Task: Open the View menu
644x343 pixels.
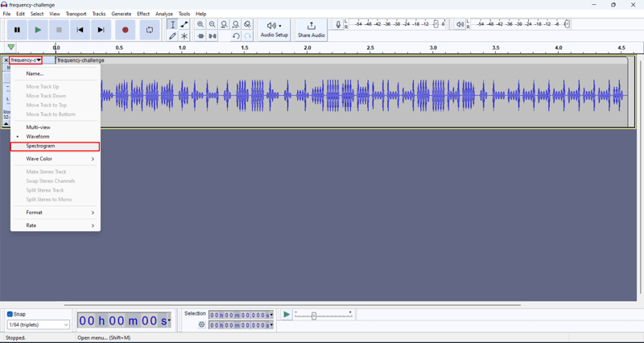Action: pos(55,14)
